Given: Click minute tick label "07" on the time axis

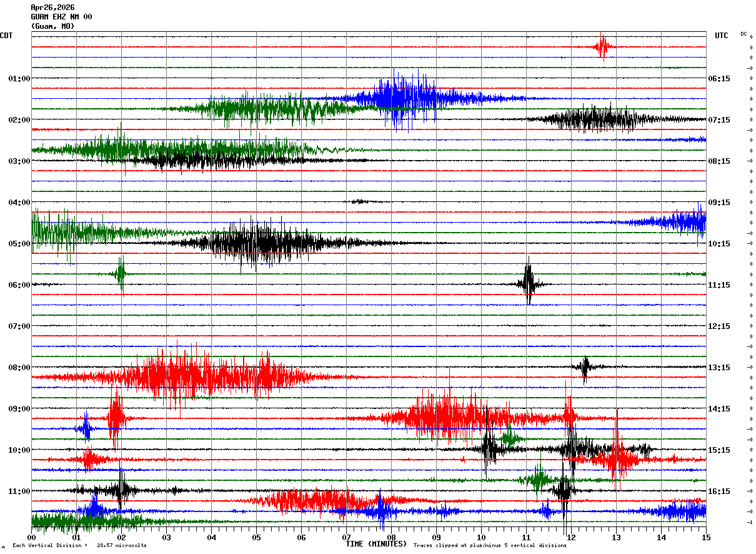Looking at the screenshot, I should coord(346,537).
